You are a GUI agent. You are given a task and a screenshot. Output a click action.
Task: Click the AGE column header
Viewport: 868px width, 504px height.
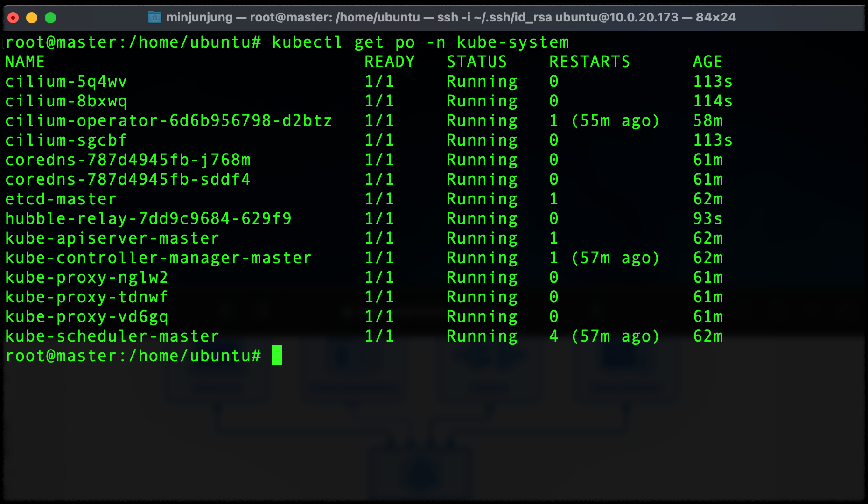pos(707,62)
